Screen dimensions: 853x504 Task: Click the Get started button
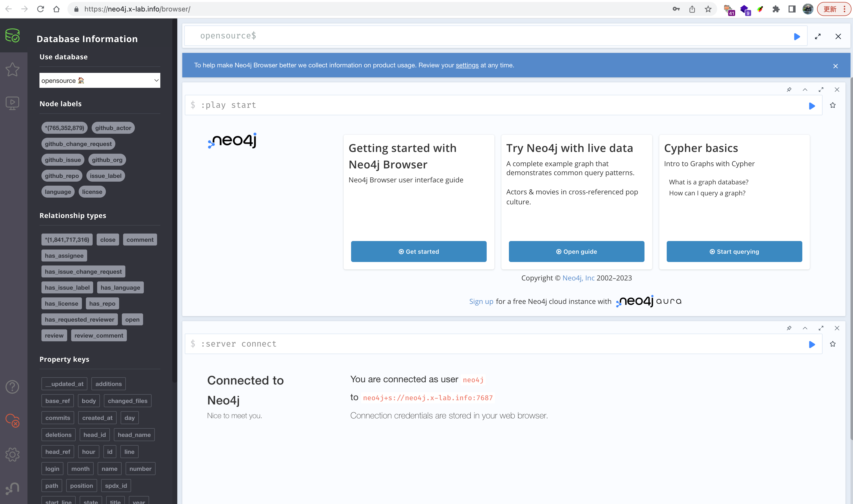(x=418, y=252)
